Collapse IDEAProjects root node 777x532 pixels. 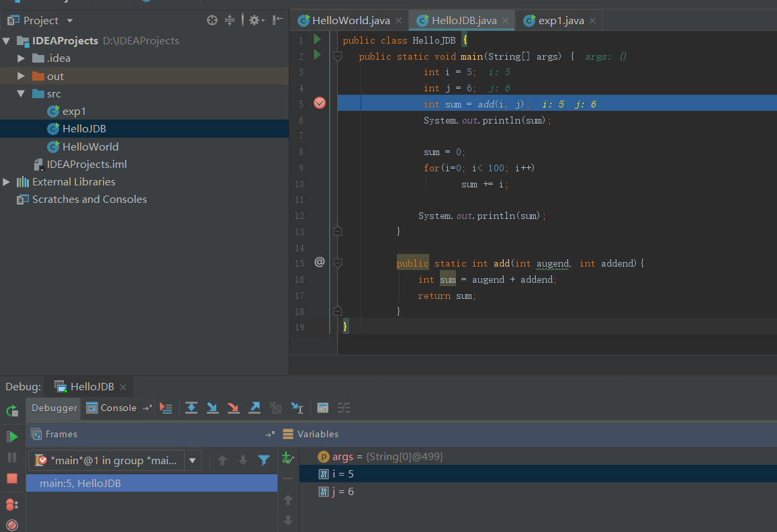point(6,41)
